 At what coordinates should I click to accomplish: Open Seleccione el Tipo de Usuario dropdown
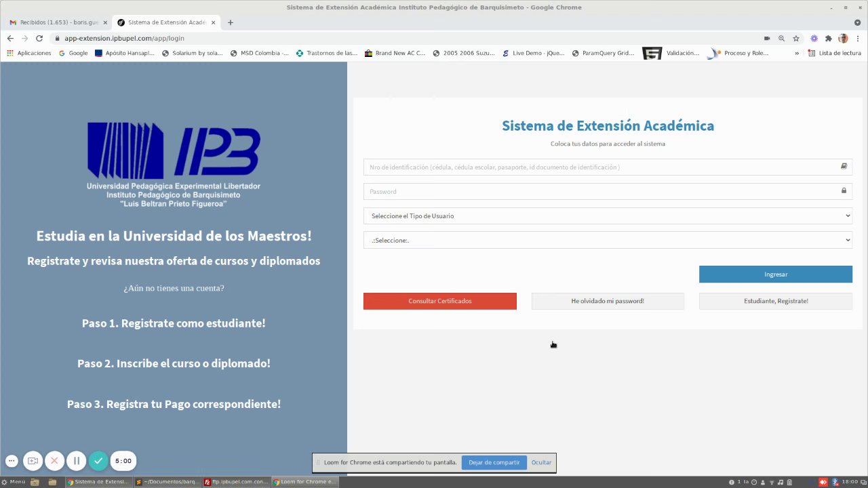(608, 216)
